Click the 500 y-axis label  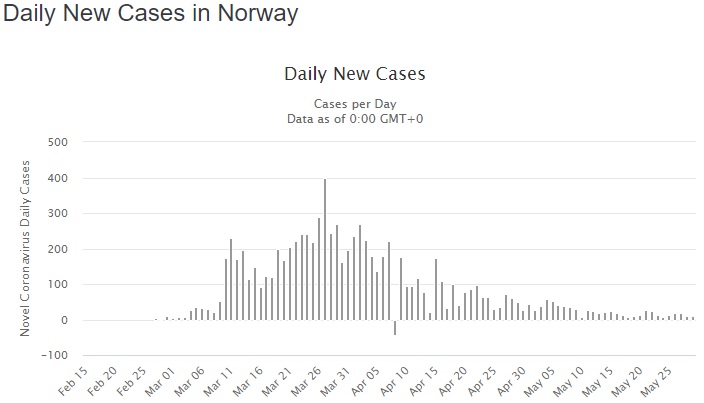(x=57, y=142)
